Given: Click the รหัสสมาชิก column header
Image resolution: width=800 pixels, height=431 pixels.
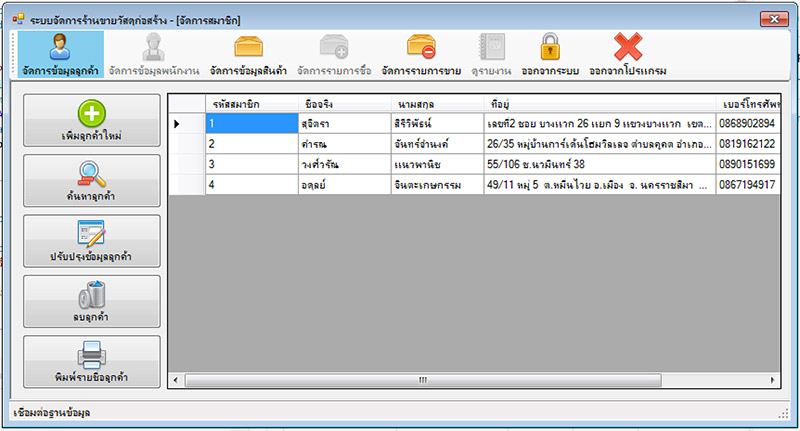Looking at the screenshot, I should [251, 103].
